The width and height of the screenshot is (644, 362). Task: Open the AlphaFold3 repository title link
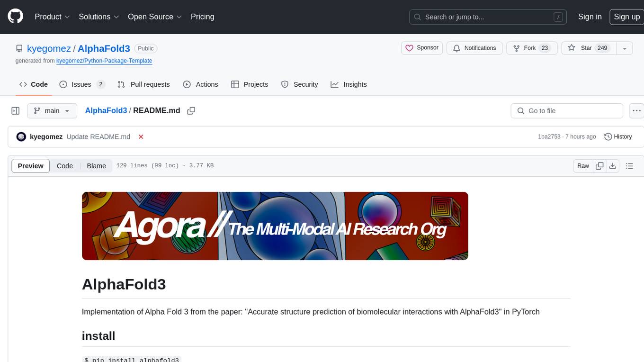tap(104, 48)
